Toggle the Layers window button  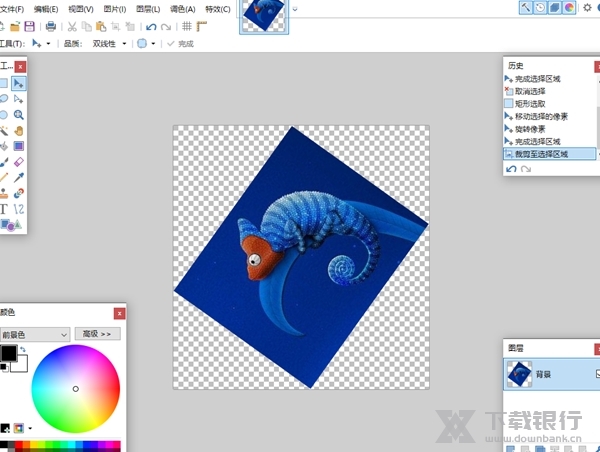pos(554,7)
